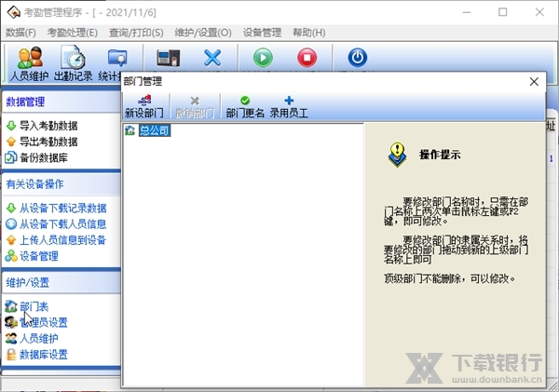This screenshot has width=559, height=392.
Task: Close the 部门管理 dialog
Action: tap(534, 82)
